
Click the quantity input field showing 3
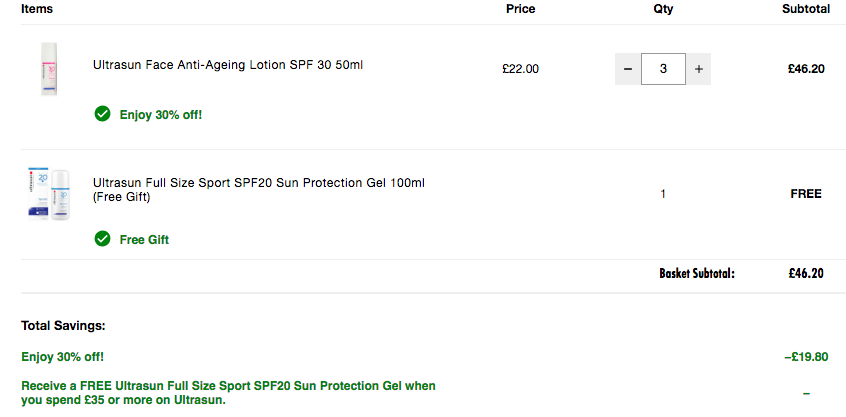coord(663,69)
